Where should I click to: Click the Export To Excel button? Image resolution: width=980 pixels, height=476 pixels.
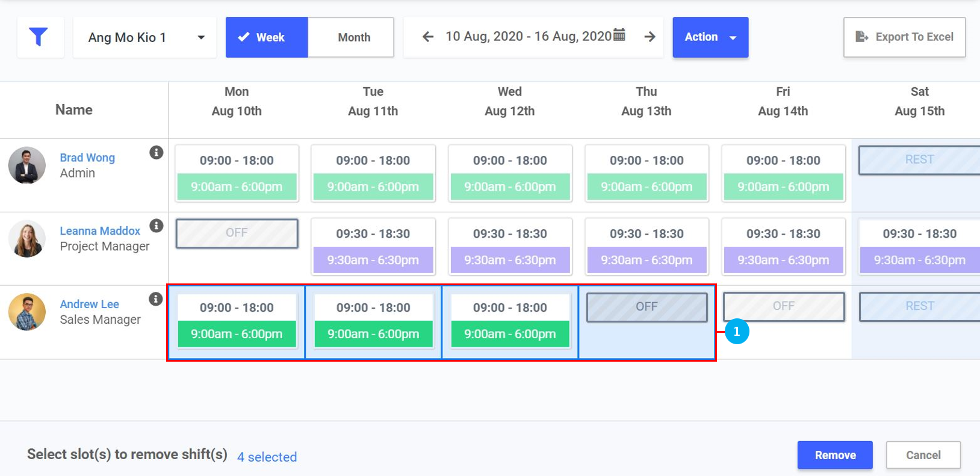click(904, 37)
